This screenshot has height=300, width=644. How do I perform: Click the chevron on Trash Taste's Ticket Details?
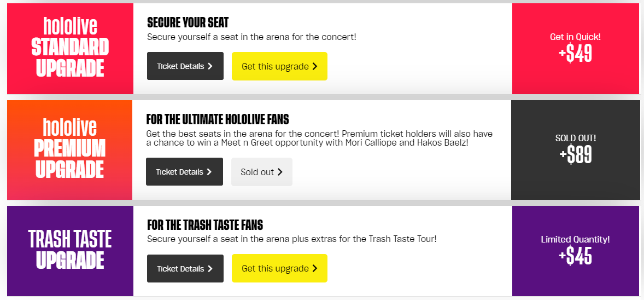point(210,269)
